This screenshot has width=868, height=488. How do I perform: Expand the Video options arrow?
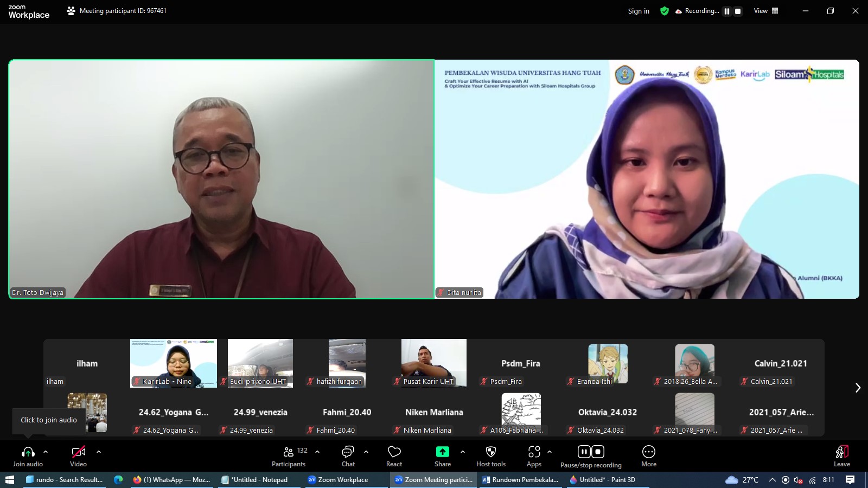tap(99, 451)
